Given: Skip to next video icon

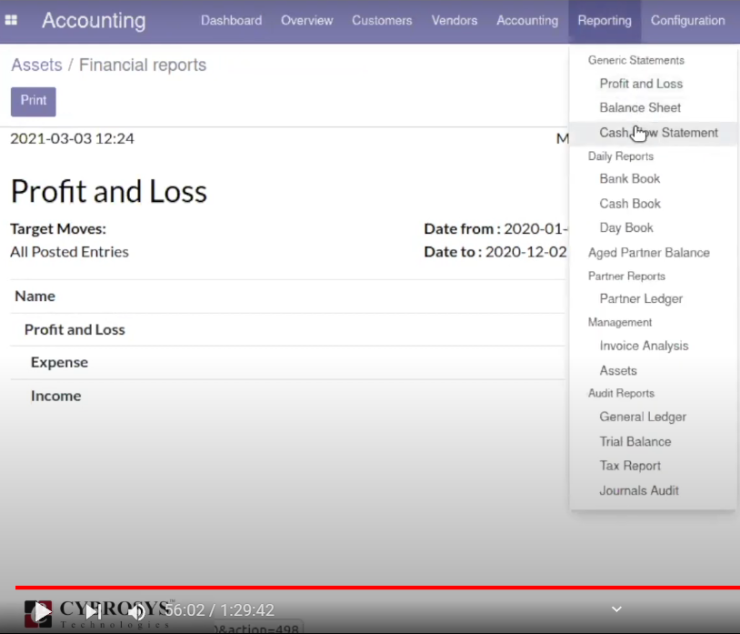Looking at the screenshot, I should coord(93,612).
